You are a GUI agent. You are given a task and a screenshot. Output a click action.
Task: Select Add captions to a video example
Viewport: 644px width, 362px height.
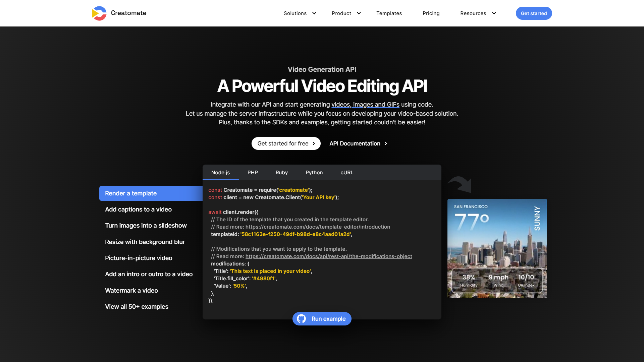click(x=138, y=209)
